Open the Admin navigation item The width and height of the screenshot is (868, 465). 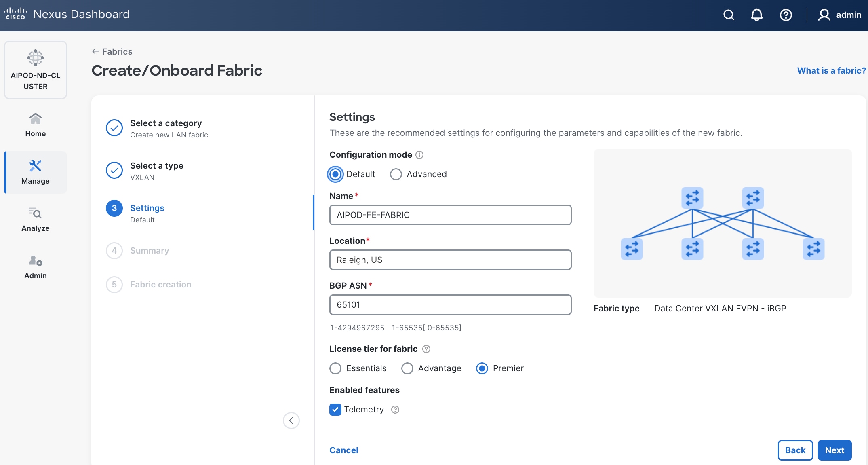(x=36, y=266)
